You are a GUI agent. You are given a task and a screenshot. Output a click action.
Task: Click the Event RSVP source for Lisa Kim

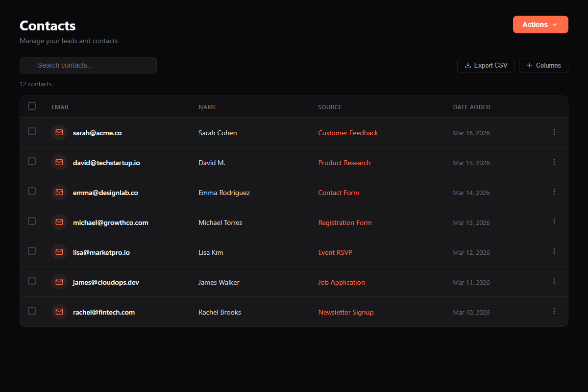click(x=335, y=252)
